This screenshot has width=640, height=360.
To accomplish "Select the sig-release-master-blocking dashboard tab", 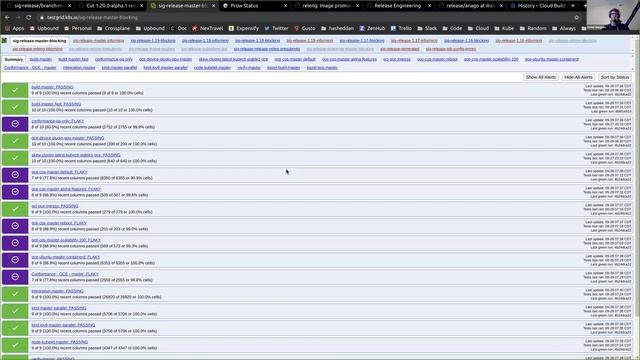I will coord(39,41).
